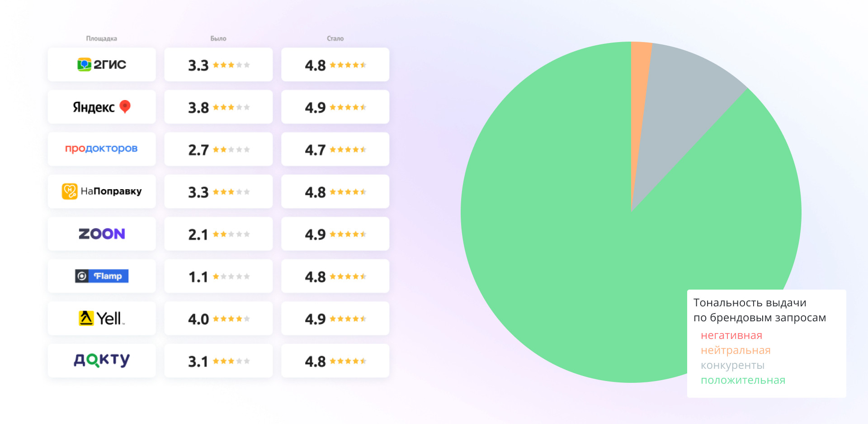Click the продокторов 4.7 new rating card
868x424 pixels.
[335, 149]
